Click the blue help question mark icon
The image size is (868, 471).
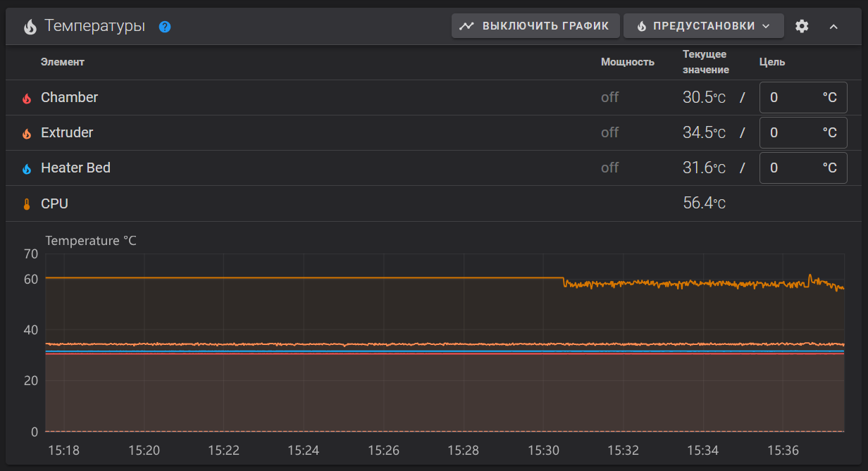[165, 27]
